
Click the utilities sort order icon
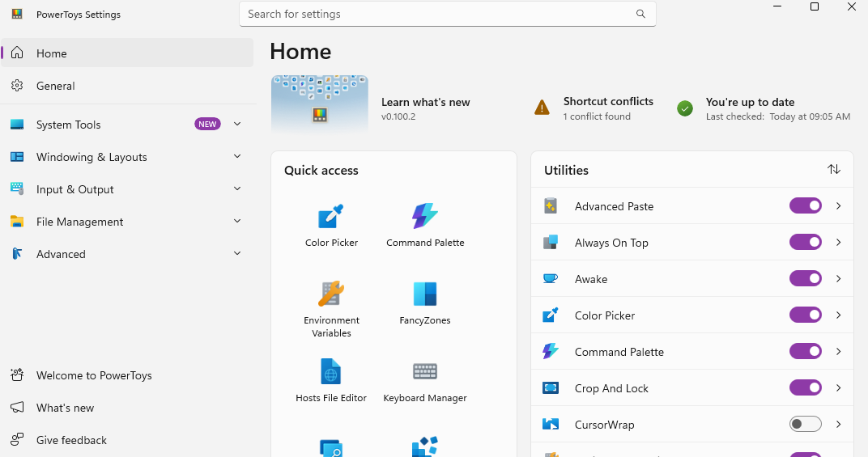click(x=834, y=169)
